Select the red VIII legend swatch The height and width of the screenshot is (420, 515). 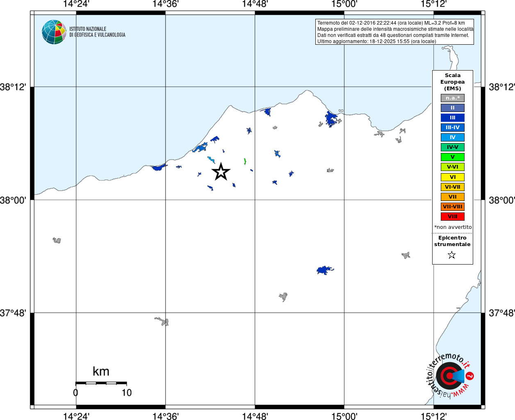[453, 217]
